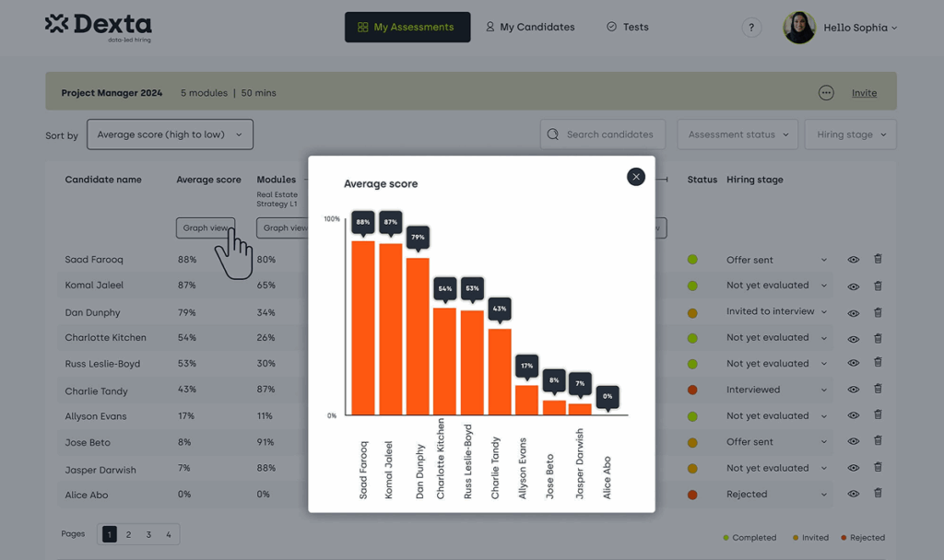Close the Average score graph popup
This screenshot has height=560, width=944.
tap(636, 177)
